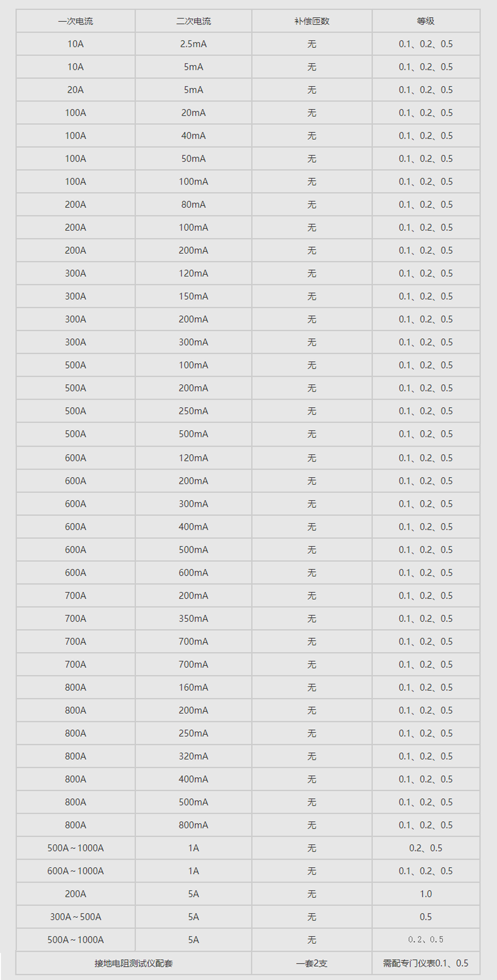The height and width of the screenshot is (980, 497).
Task: Click the 一次电流 column header
Action: [x=76, y=21]
